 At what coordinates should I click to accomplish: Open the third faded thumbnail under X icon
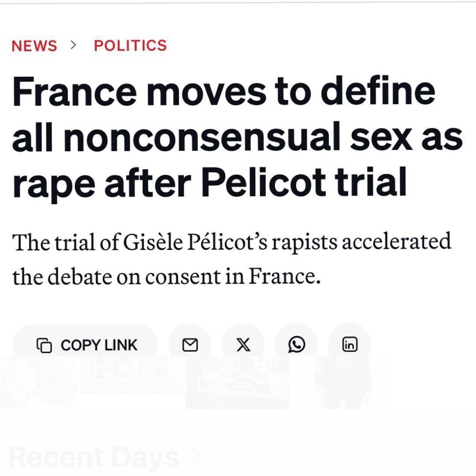click(x=237, y=382)
